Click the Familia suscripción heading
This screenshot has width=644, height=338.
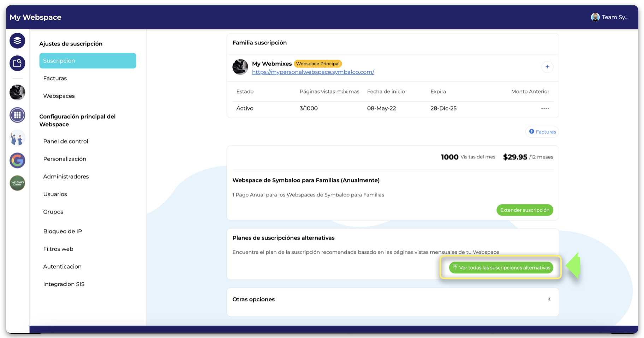pos(260,43)
